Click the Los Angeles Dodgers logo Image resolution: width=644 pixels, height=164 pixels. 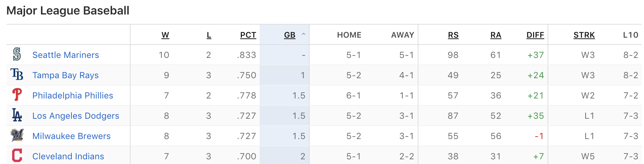coord(17,115)
